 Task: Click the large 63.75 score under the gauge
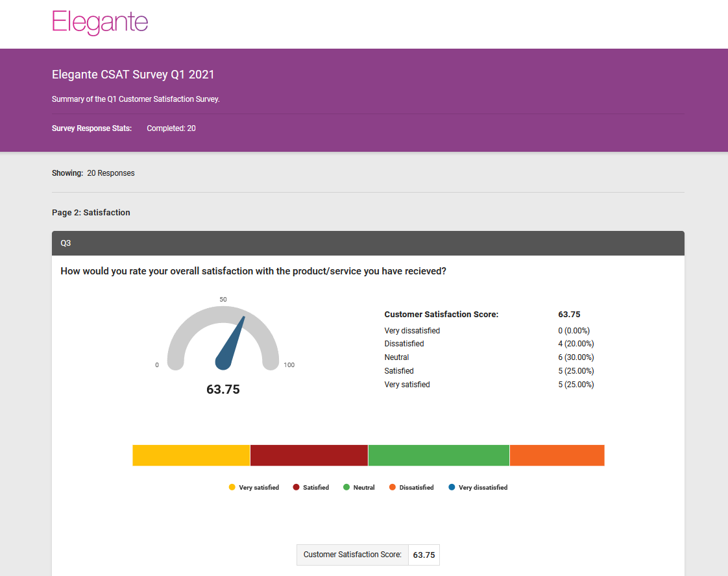point(223,390)
